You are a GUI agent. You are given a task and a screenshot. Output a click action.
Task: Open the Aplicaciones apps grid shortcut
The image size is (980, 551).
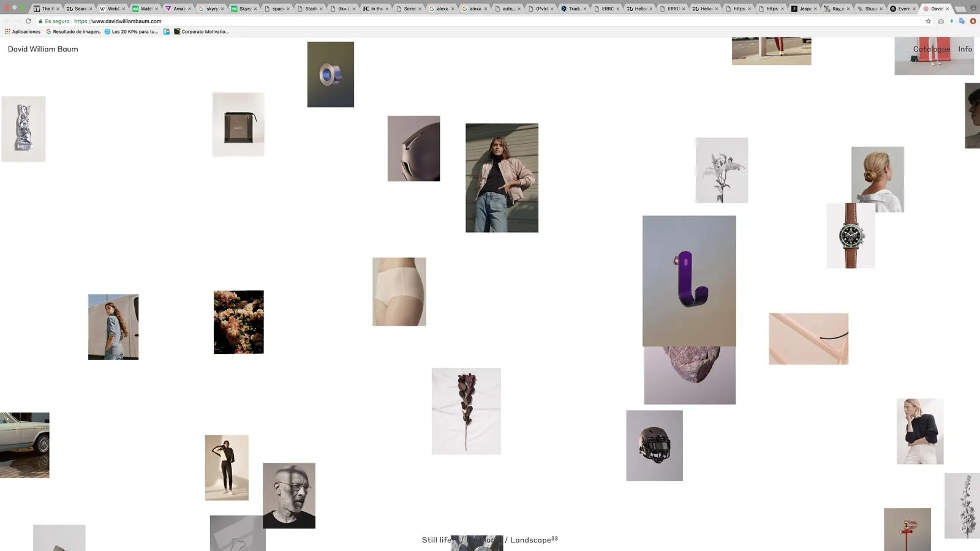click(23, 31)
